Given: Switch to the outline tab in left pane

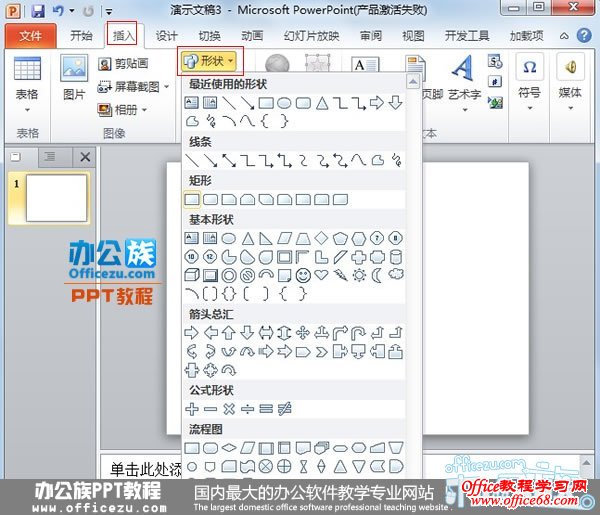Looking at the screenshot, I should pos(49,156).
